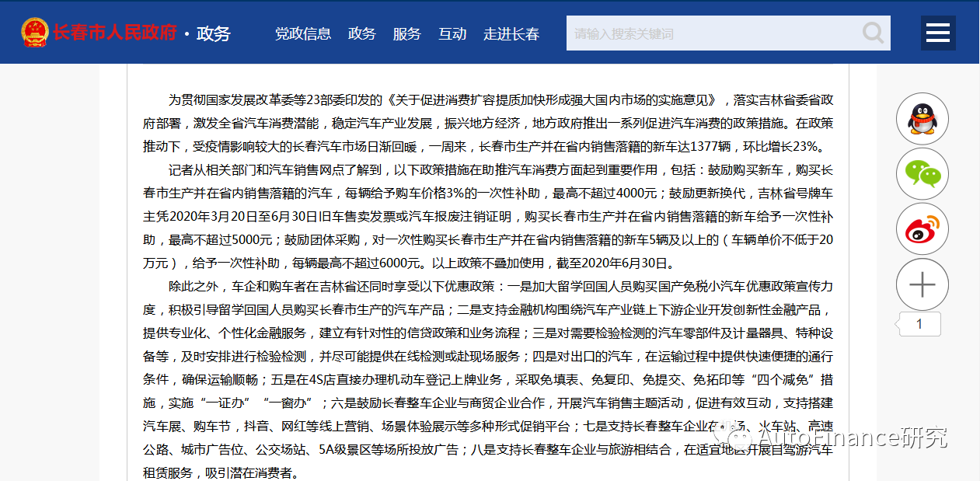This screenshot has width=980, height=481.
Task: Click the national emblem logo
Action: (34, 33)
